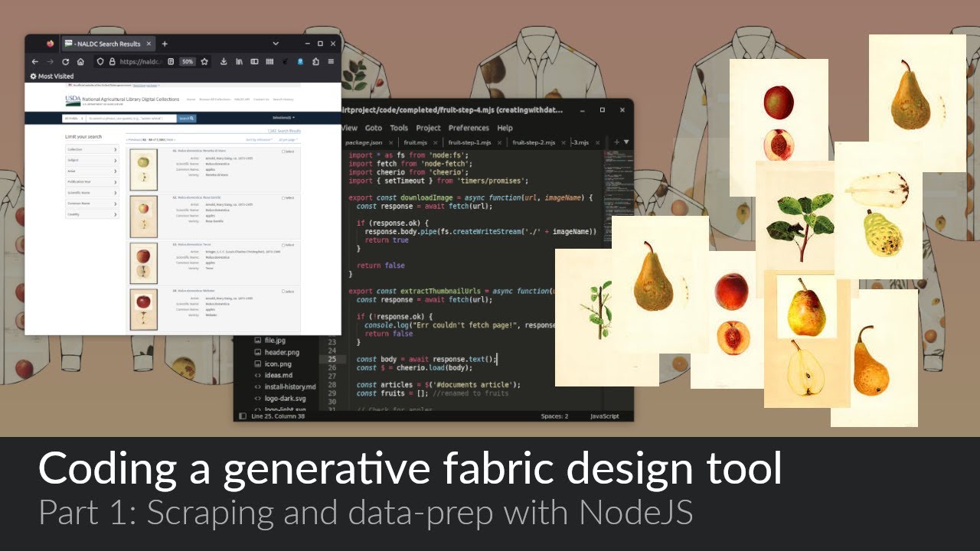Open Sublime Text Preferences menu
The height and width of the screenshot is (551, 980).
click(x=469, y=128)
